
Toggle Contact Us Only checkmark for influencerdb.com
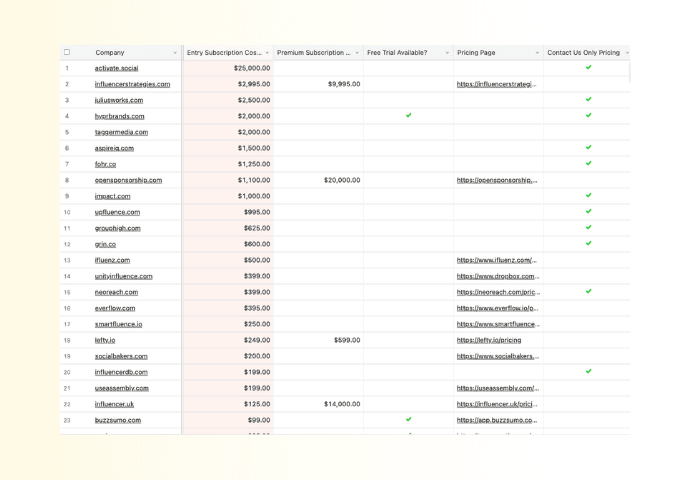click(588, 372)
